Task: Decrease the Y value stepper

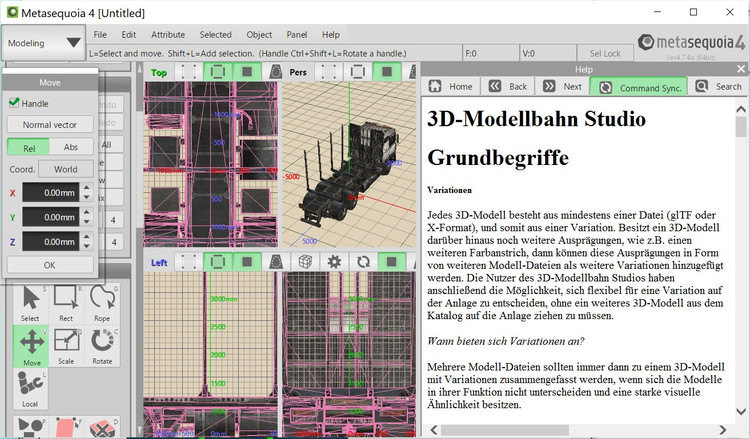Action: click(x=87, y=222)
